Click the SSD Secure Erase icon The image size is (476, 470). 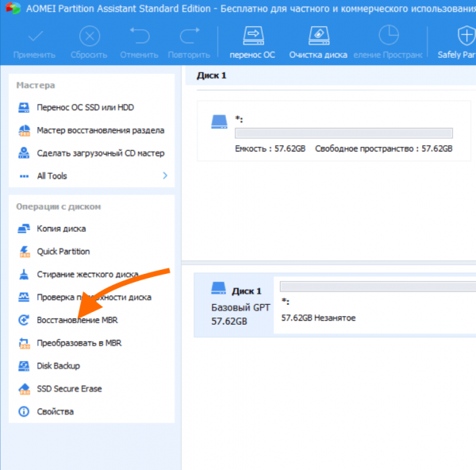[x=25, y=389]
